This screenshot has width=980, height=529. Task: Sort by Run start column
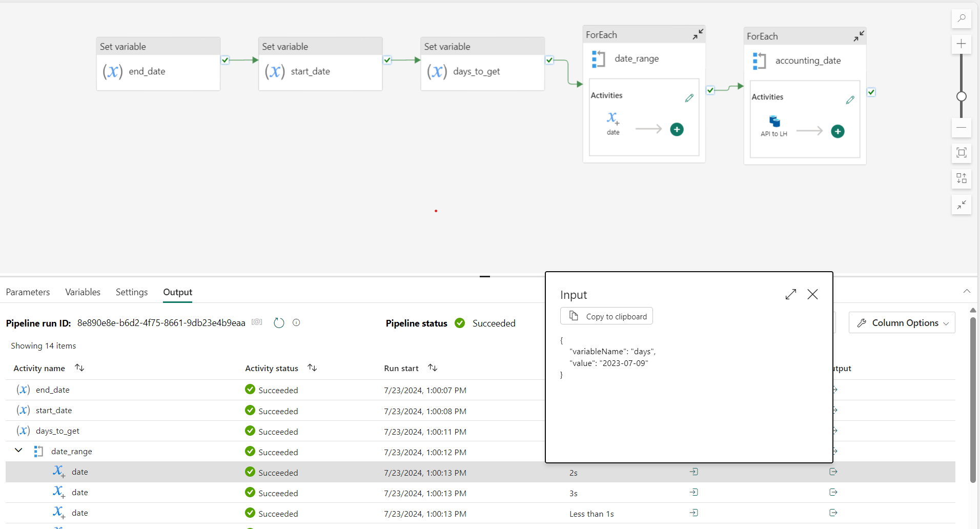[x=433, y=368]
